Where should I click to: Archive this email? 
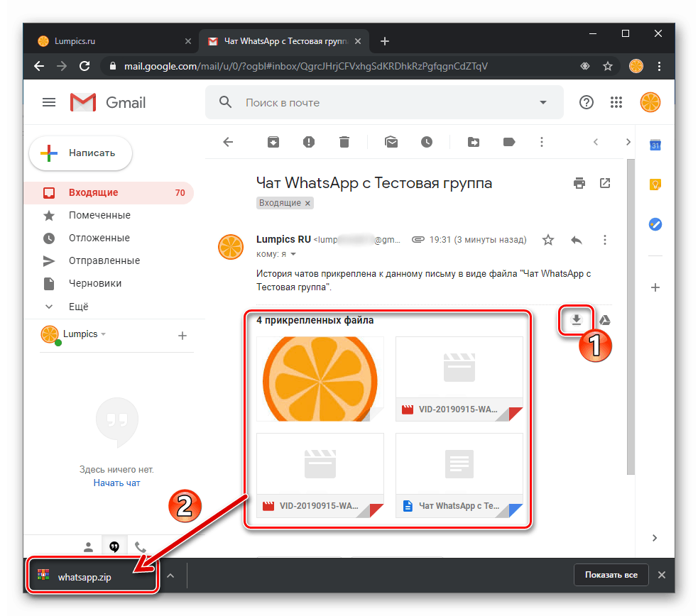(x=273, y=142)
